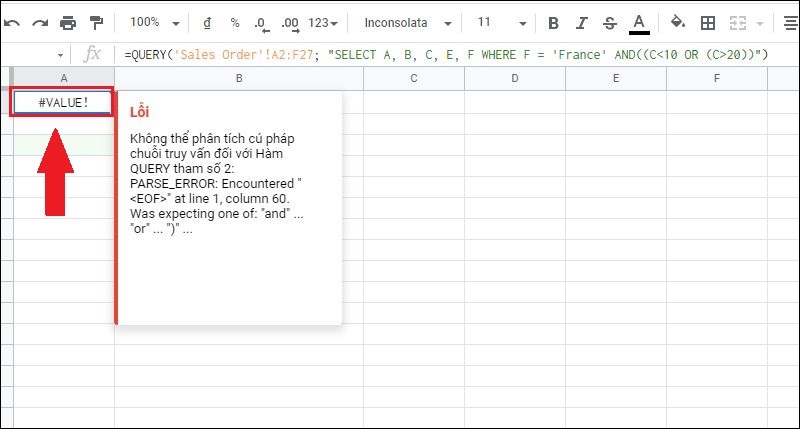Viewport: 800px width, 429px height.
Task: Open the Borders tool
Action: (708, 23)
